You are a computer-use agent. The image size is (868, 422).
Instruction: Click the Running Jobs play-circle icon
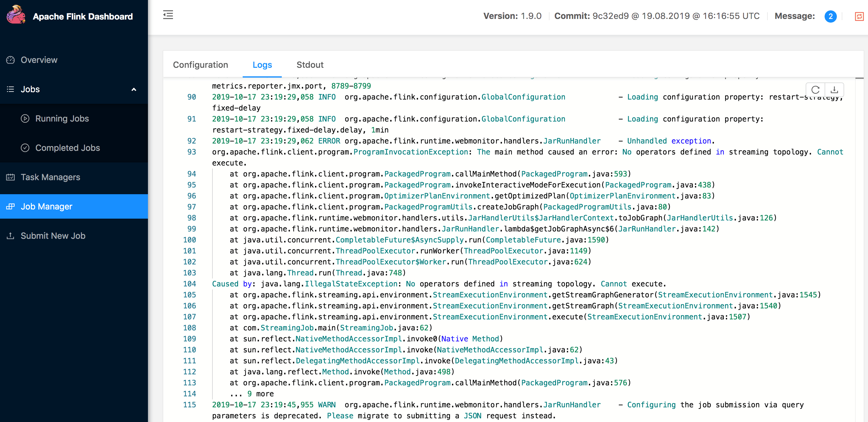tap(25, 118)
